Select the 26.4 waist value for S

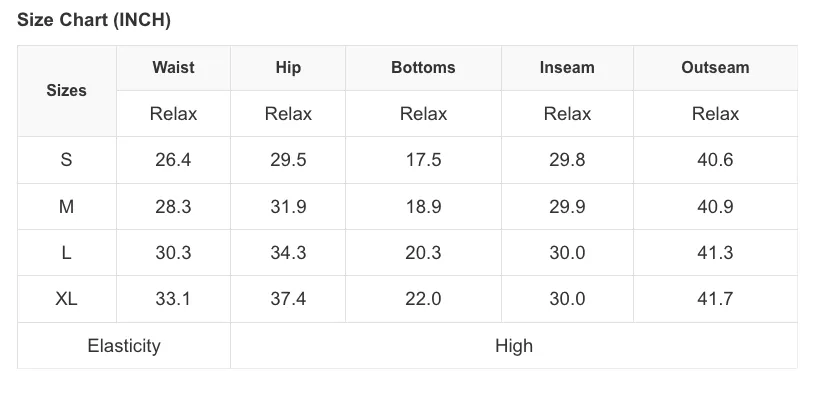(173, 160)
